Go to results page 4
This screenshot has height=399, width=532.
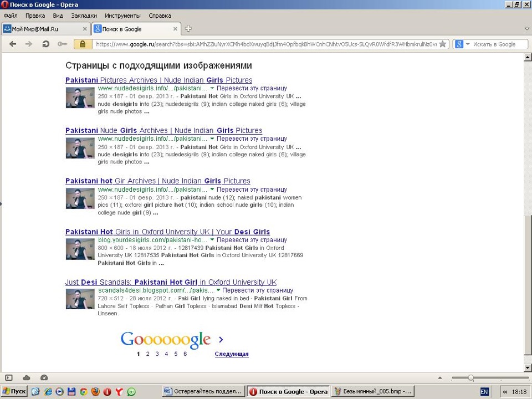(166, 354)
